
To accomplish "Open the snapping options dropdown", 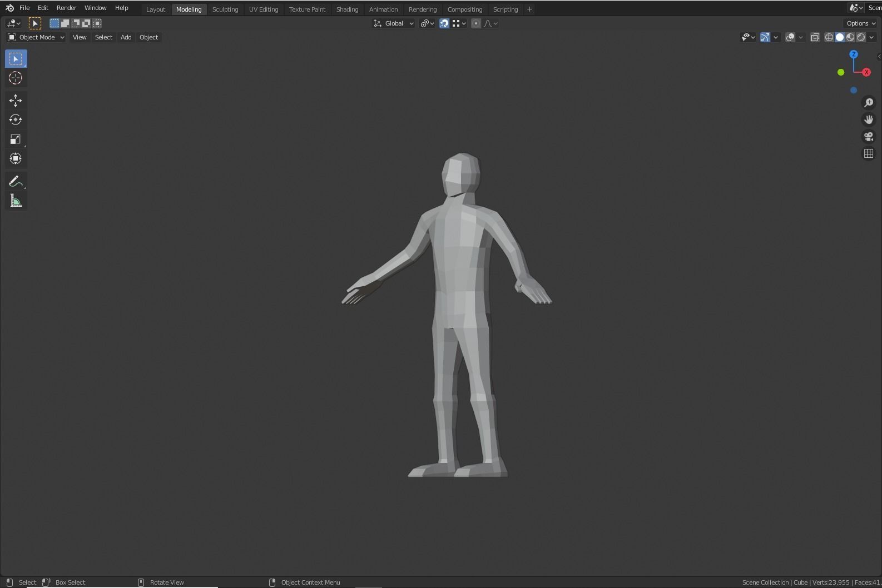I will click(459, 23).
